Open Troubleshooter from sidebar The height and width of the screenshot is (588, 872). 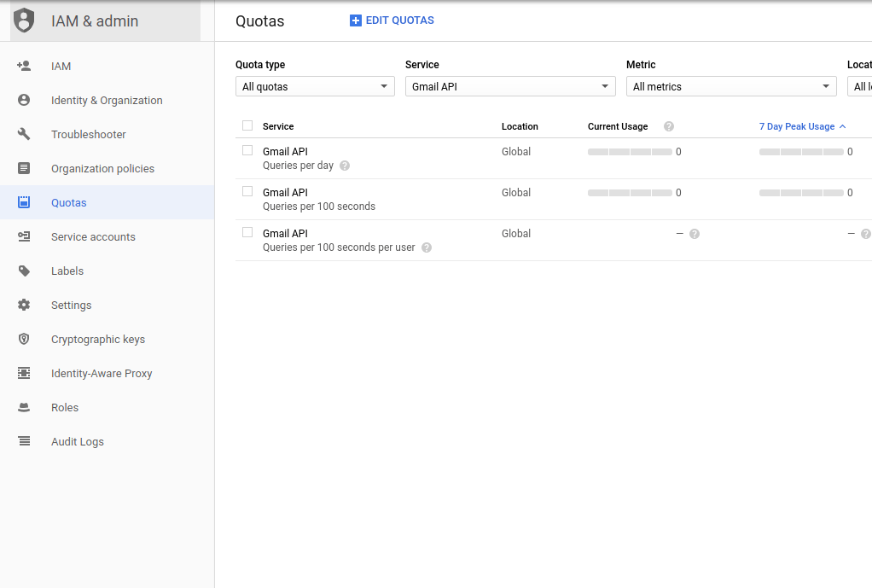coord(107,134)
